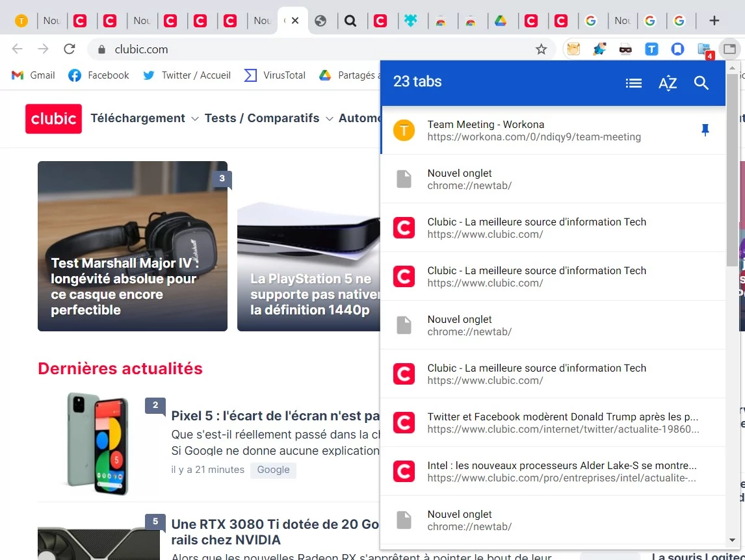
Task: Select Team Meeting - Workona in the tab list
Action: coord(553,130)
